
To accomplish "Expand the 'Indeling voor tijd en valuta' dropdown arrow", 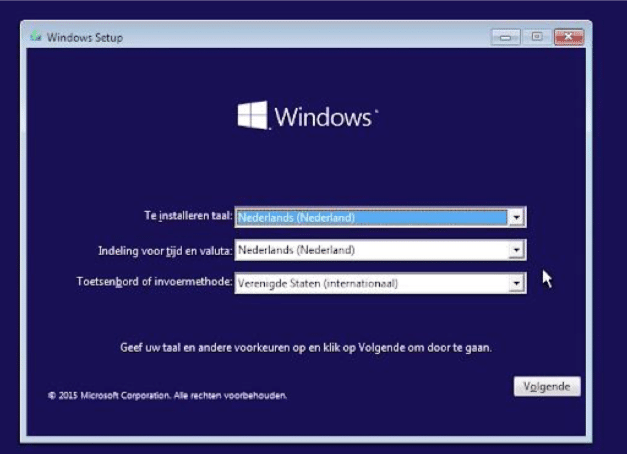I will click(x=516, y=250).
